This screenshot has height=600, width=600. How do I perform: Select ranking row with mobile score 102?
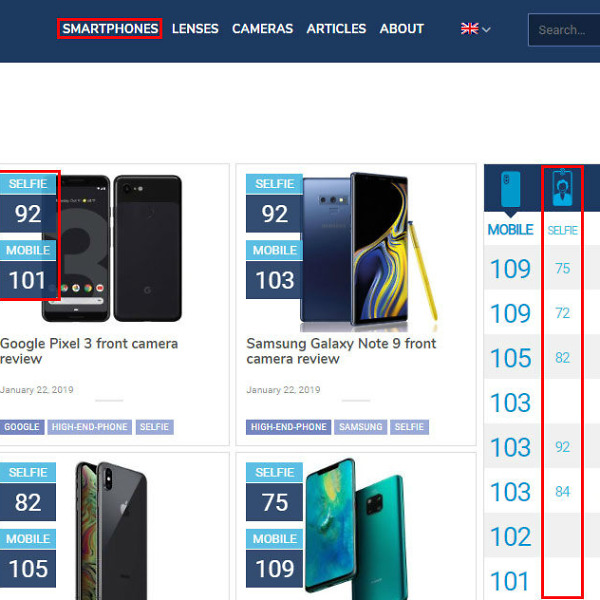point(542,536)
